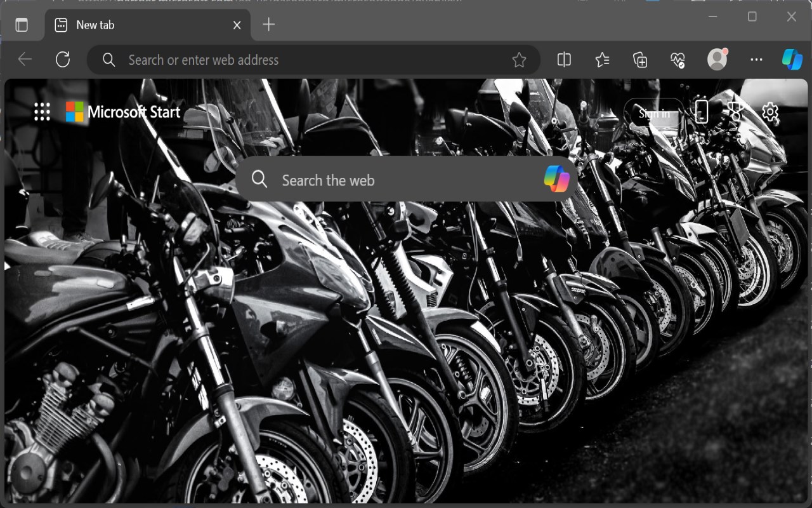The width and height of the screenshot is (812, 508).
Task: Open Settings and more ellipsis menu
Action: point(756,60)
